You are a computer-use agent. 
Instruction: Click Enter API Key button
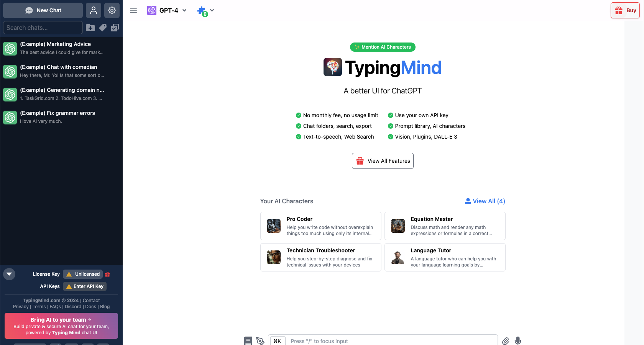(85, 286)
